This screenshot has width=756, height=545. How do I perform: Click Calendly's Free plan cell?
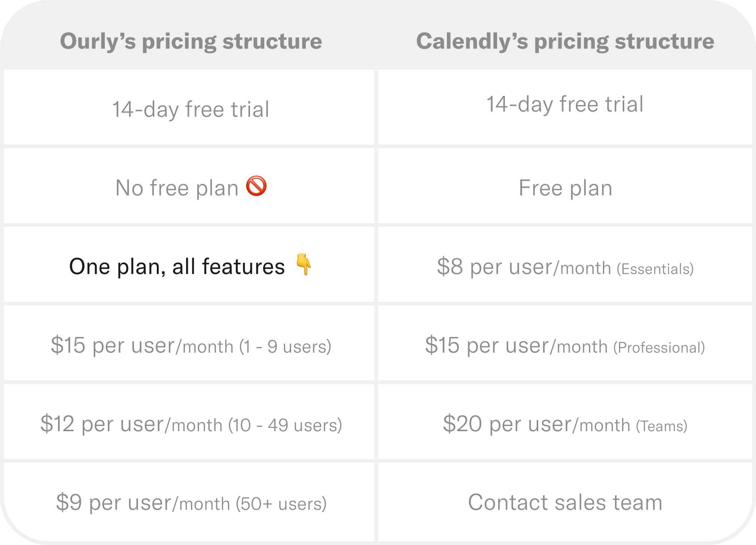pyautogui.click(x=565, y=188)
